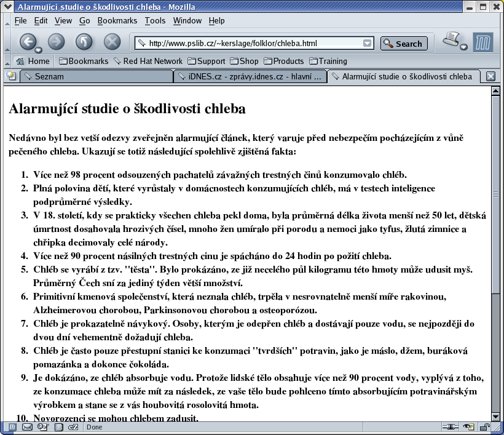Open the View menu
Screen dimensions: 504x435
point(63,20)
